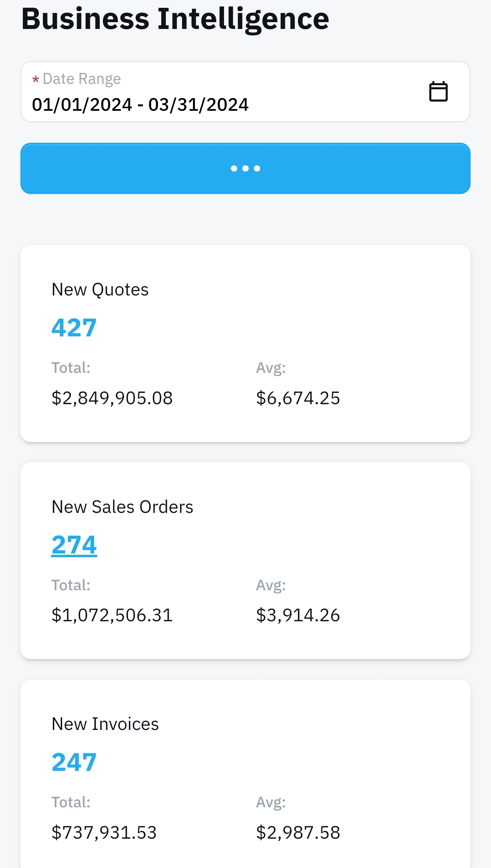Click the quotes total $2,849,905.08
Viewport: 491px width, 868px height.
(x=112, y=398)
